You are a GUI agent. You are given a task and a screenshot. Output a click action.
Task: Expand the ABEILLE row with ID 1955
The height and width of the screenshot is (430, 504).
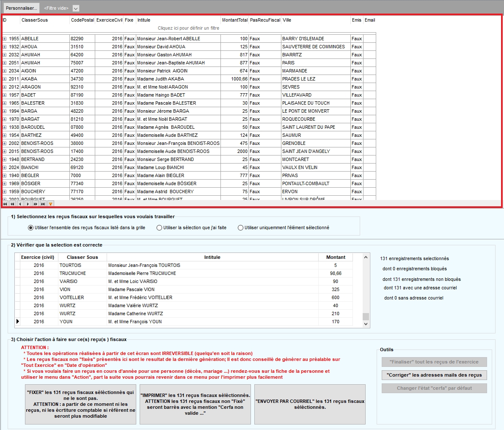coord(5,39)
